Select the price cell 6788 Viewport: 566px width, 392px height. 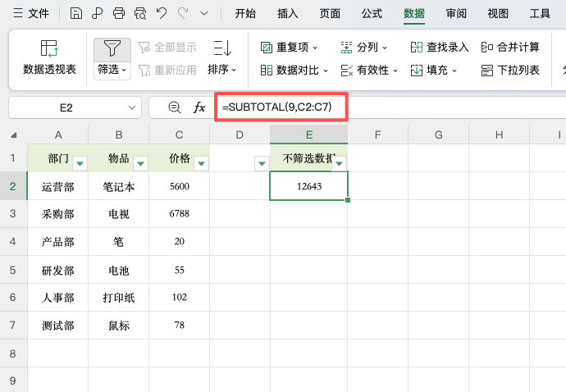coord(180,214)
